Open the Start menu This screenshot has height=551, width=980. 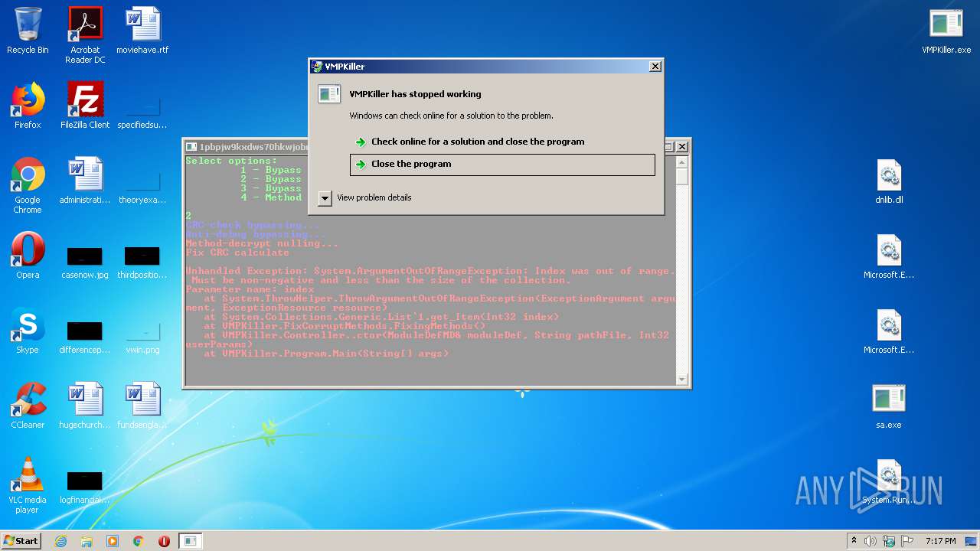tap(21, 540)
